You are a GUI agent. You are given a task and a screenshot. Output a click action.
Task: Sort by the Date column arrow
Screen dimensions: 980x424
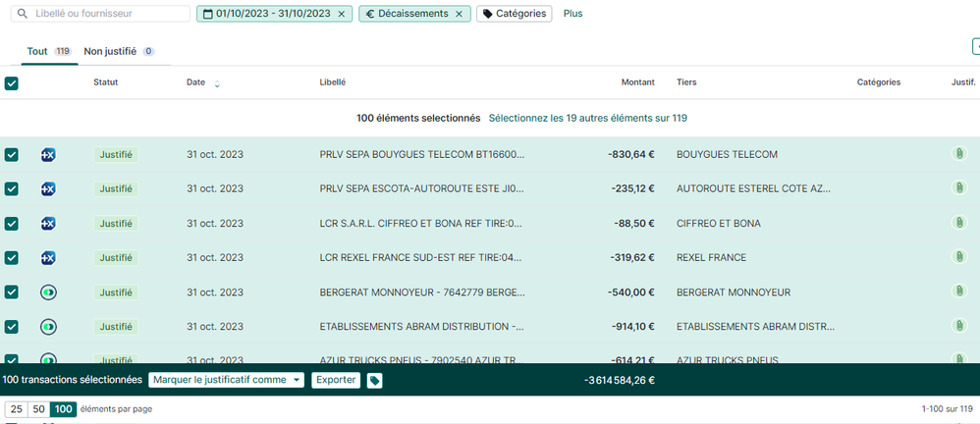click(217, 84)
